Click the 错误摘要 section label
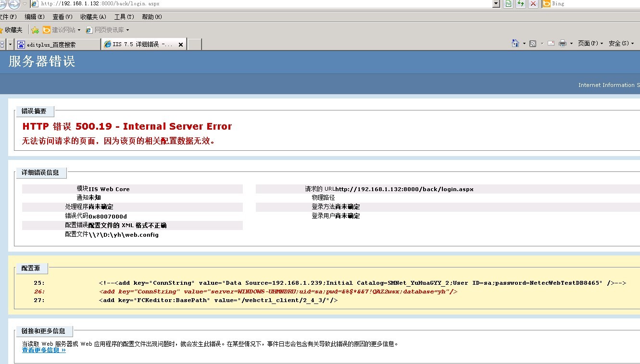The width and height of the screenshot is (640, 364). pyautogui.click(x=34, y=111)
